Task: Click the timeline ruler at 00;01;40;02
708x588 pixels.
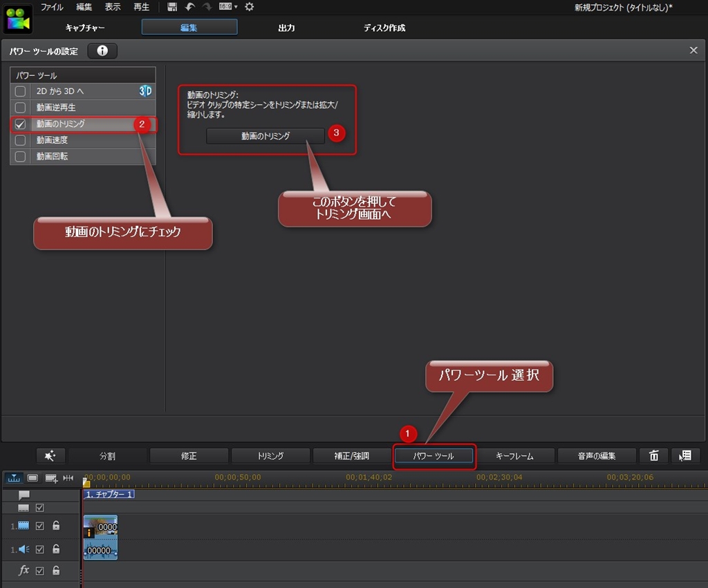Action: [x=369, y=477]
